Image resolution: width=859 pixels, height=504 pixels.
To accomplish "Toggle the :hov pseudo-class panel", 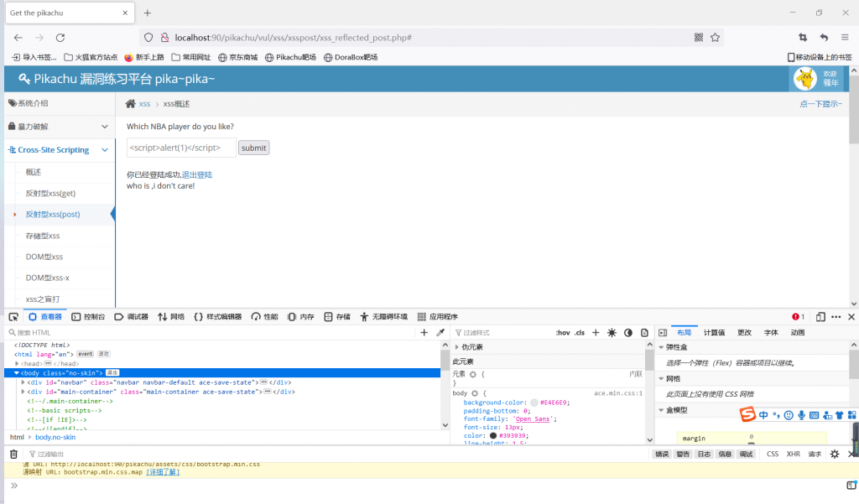I will tap(562, 333).
